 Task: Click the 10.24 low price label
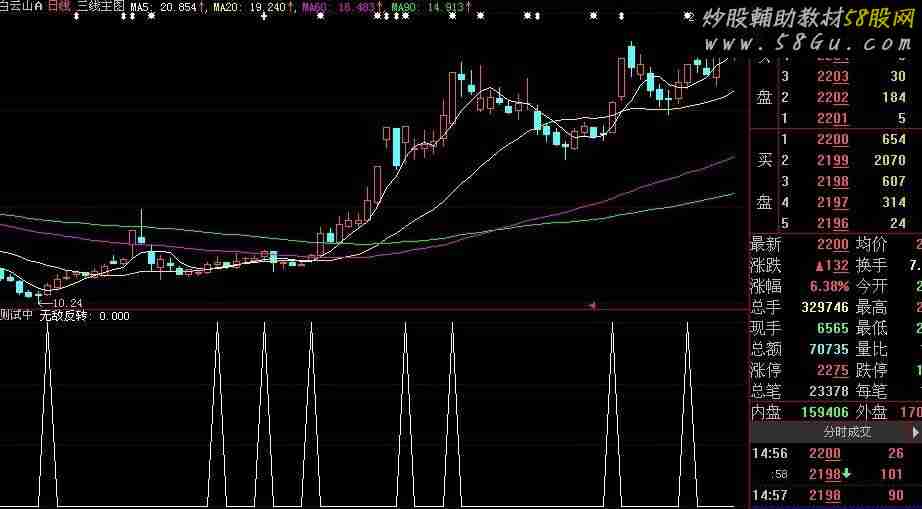68,303
